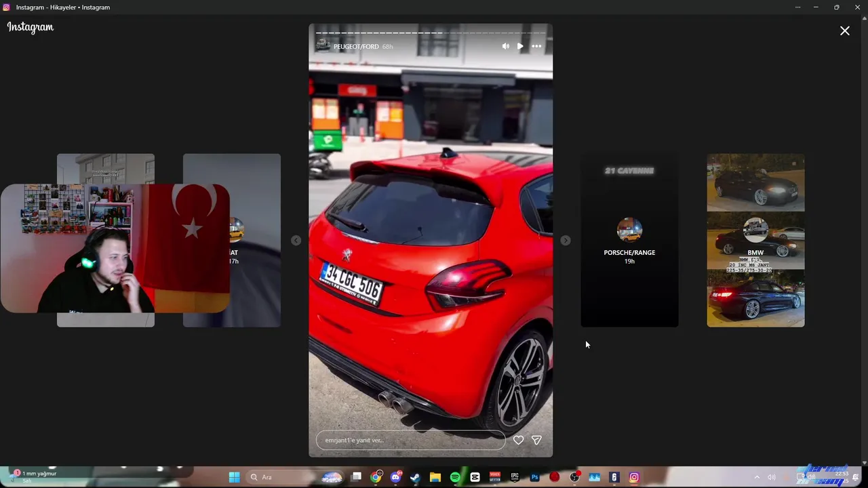
Task: Open the tray volume speaker icon
Action: [772, 477]
